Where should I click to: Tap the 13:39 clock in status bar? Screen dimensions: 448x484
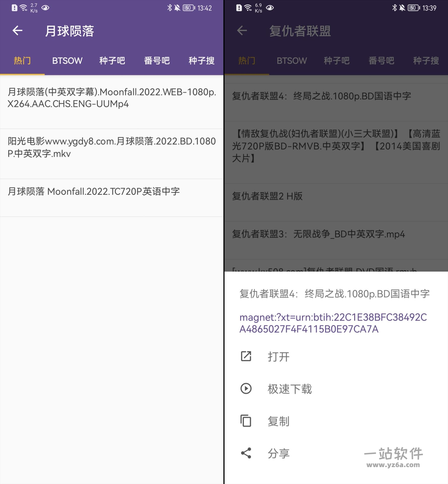click(x=429, y=8)
